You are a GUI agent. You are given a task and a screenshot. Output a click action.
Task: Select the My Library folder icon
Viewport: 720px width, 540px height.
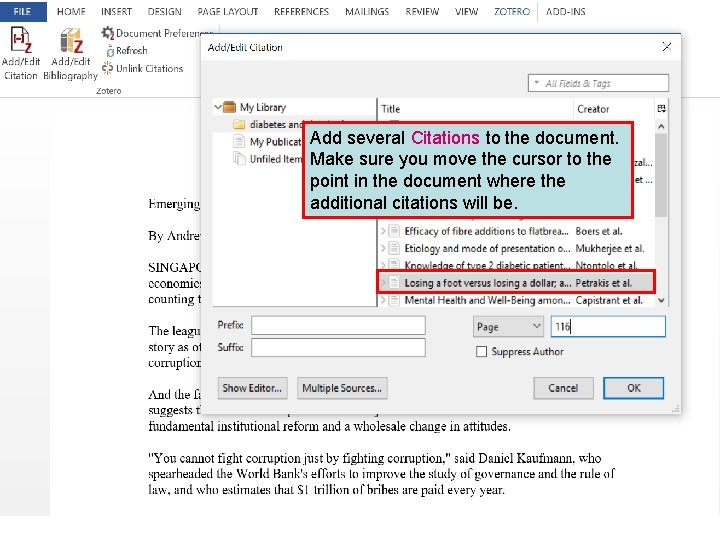click(229, 107)
